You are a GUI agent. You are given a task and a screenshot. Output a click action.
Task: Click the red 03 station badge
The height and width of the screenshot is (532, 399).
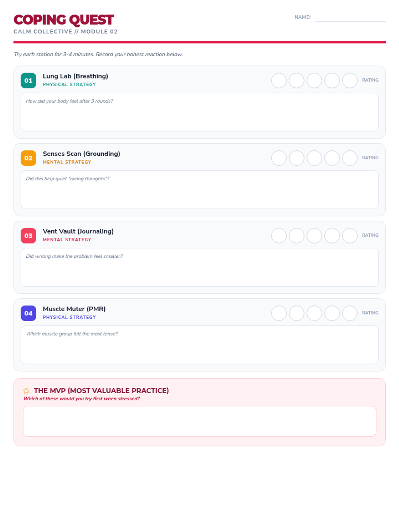pos(28,236)
